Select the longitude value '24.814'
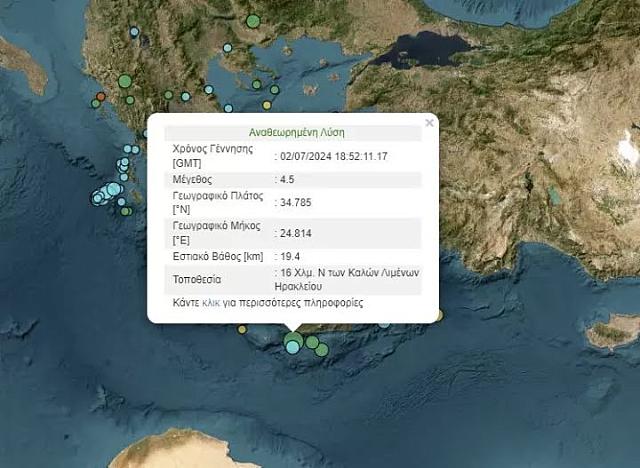Viewport: 640px width, 468px height. click(296, 233)
